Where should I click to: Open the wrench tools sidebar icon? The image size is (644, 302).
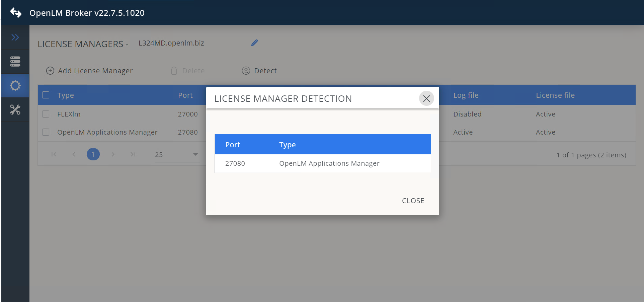(15, 110)
